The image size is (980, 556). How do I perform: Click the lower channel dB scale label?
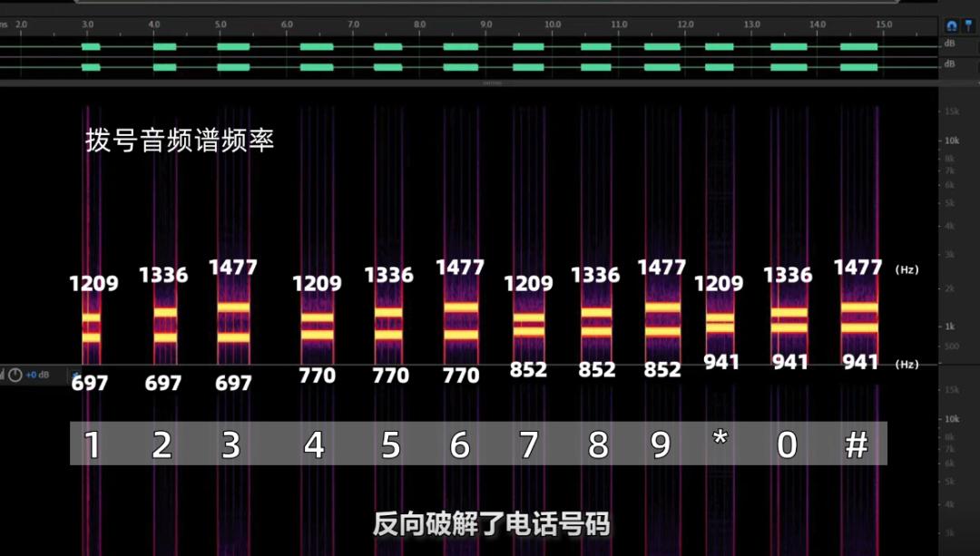click(949, 63)
